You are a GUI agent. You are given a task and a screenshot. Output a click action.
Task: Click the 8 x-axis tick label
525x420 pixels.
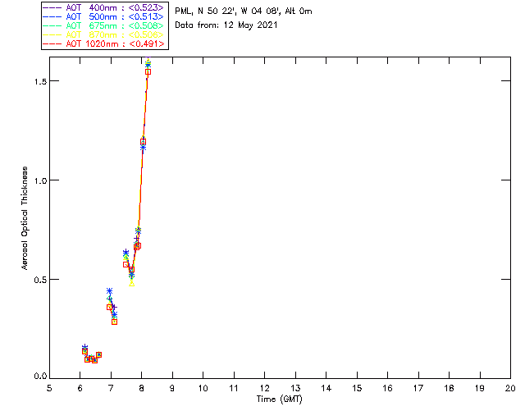click(142, 388)
